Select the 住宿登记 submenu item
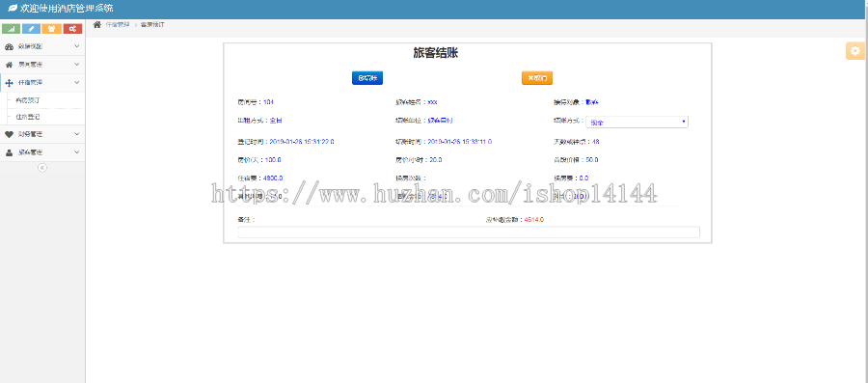The width and height of the screenshot is (868, 383). [28, 118]
